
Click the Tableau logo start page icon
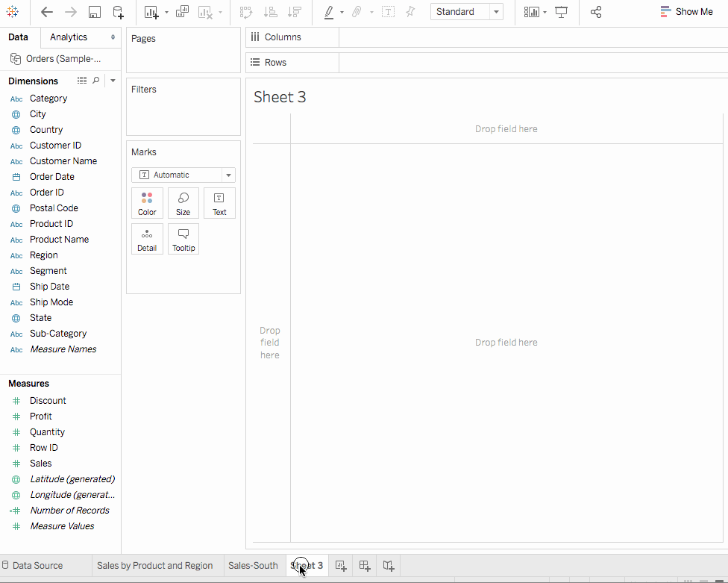point(13,12)
